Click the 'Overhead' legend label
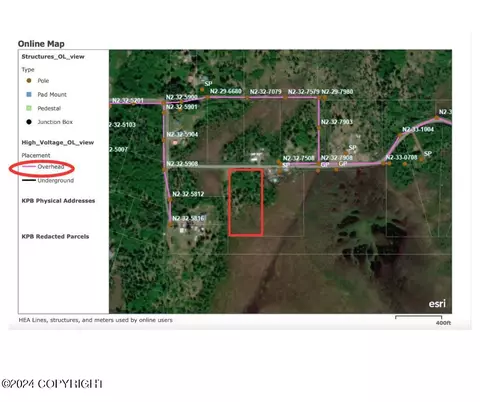The image size is (480, 402). point(51,166)
